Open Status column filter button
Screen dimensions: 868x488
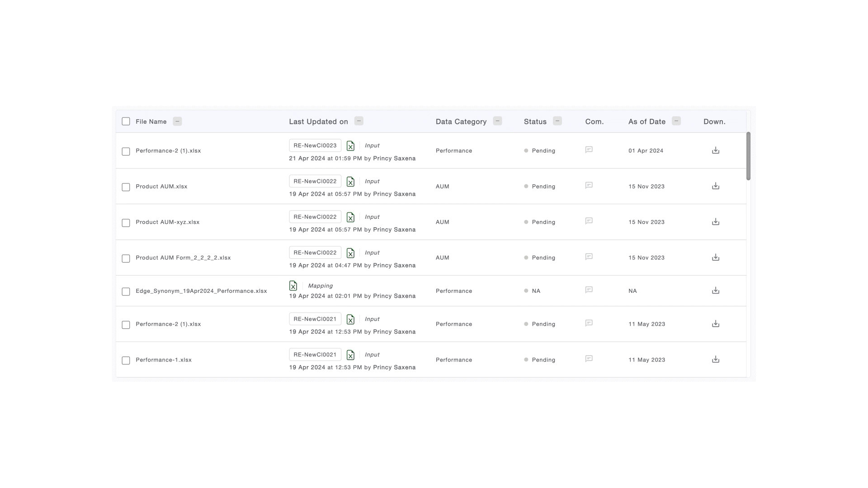click(557, 121)
